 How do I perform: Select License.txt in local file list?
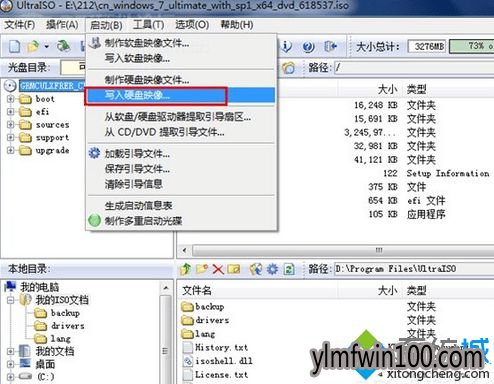click(x=216, y=375)
